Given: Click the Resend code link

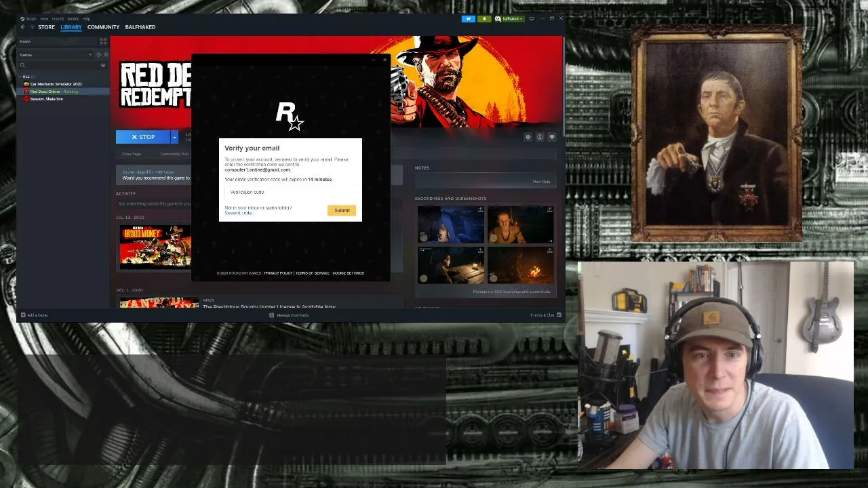Looking at the screenshot, I should pos(238,213).
